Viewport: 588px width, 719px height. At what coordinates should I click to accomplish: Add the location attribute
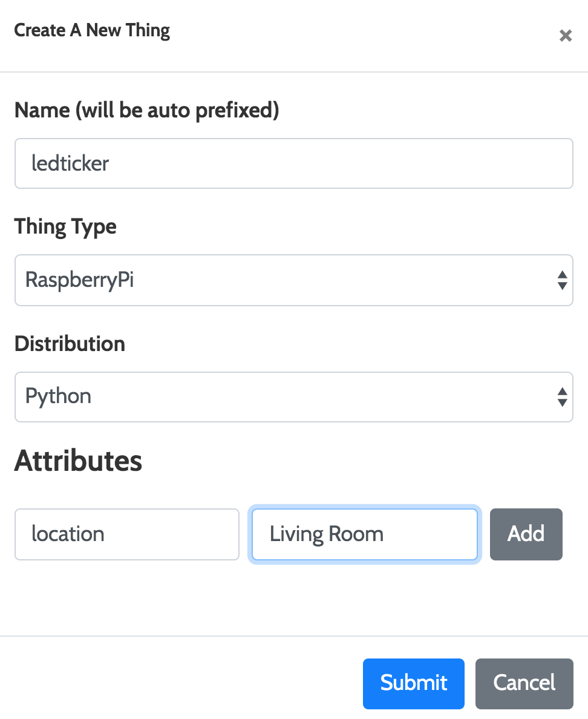click(526, 534)
